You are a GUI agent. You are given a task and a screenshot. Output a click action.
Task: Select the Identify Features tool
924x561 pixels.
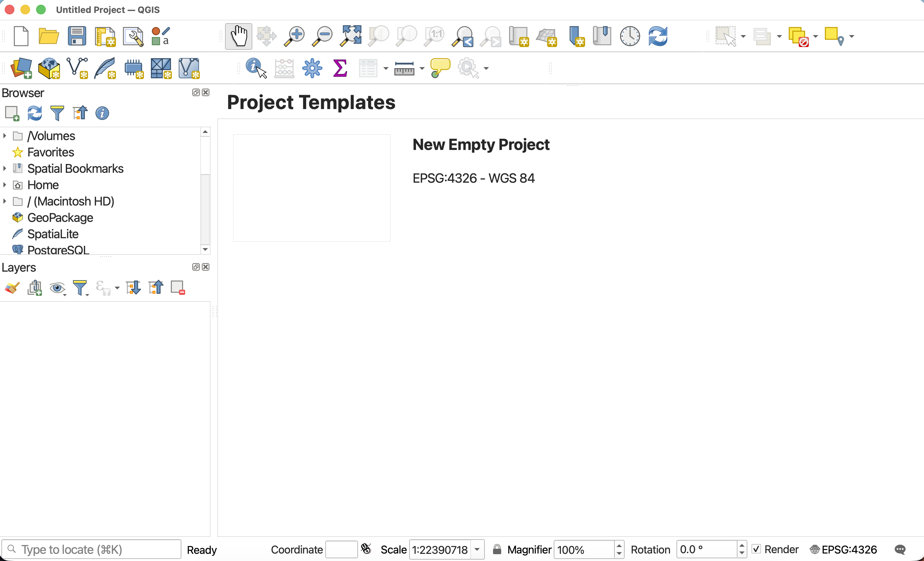click(256, 68)
